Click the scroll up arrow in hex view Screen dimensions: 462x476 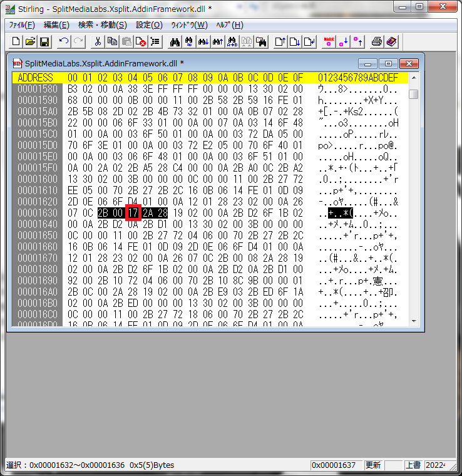[414, 78]
